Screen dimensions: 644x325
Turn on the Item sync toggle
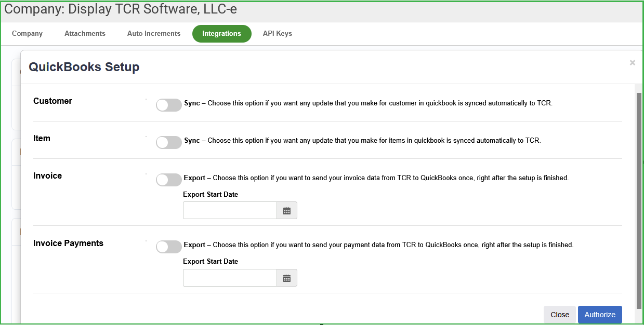pyautogui.click(x=169, y=142)
